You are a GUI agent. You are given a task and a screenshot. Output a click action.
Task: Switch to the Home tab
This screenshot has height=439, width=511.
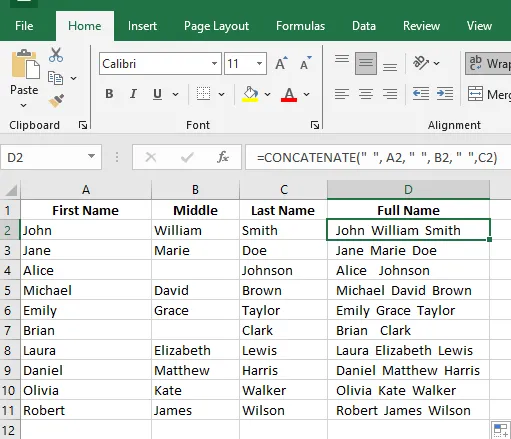85,26
